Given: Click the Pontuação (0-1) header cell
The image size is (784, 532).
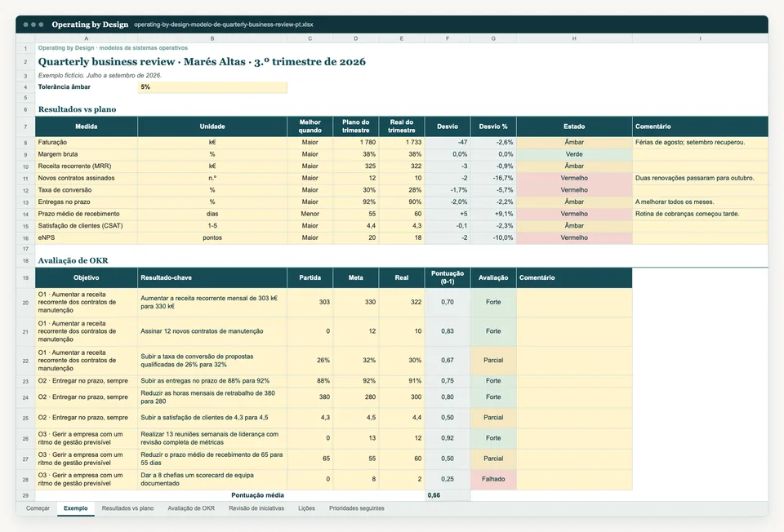Looking at the screenshot, I should point(448,277).
